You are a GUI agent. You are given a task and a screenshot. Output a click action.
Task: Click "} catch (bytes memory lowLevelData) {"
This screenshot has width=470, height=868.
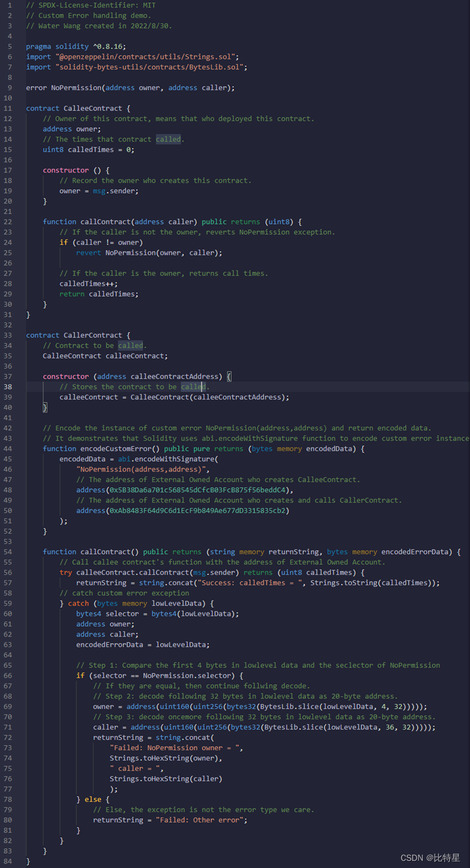tap(137, 604)
